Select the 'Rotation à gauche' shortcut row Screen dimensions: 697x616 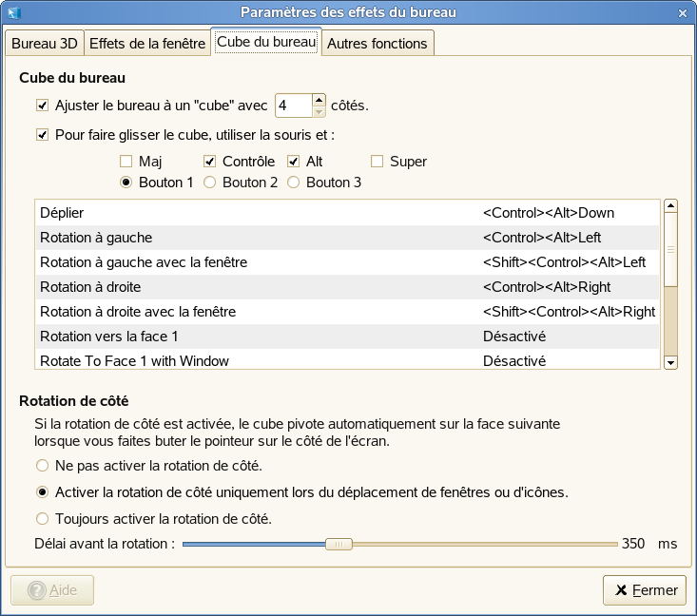pyautogui.click(x=257, y=238)
